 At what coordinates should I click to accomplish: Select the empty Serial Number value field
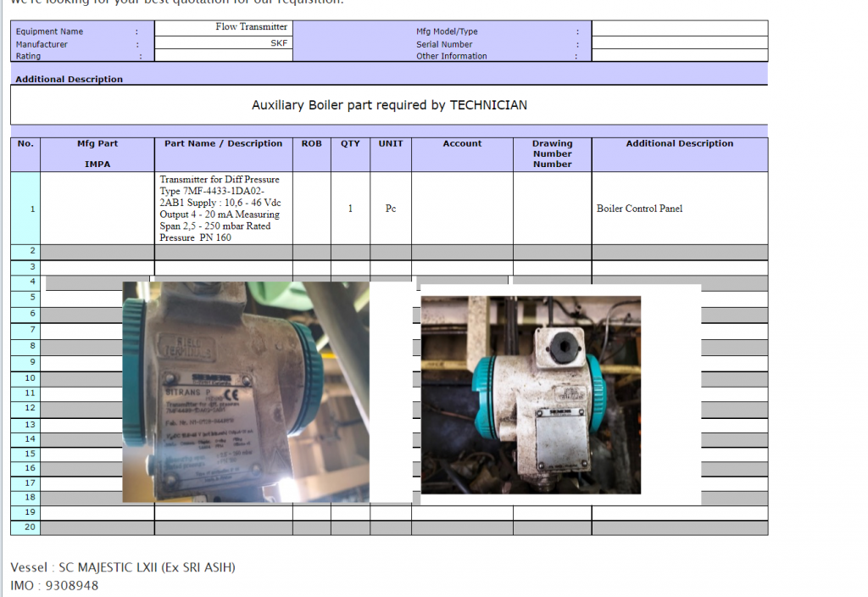point(679,43)
